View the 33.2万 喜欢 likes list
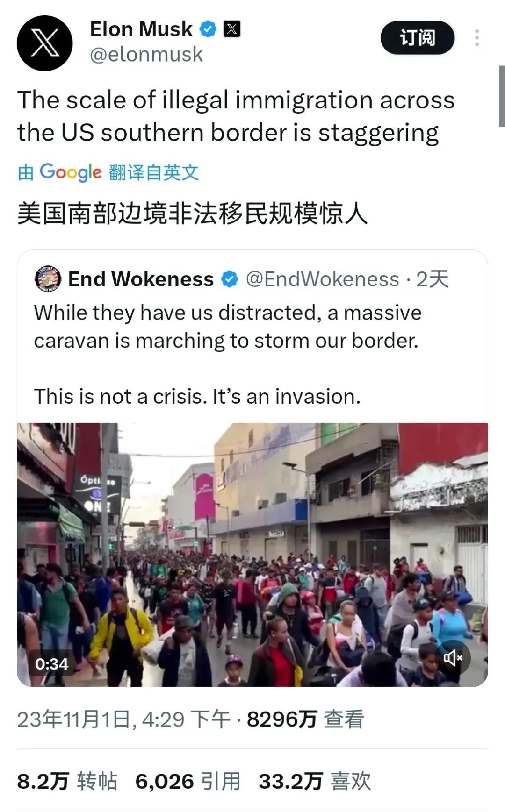The width and height of the screenshot is (505, 812). [315, 781]
